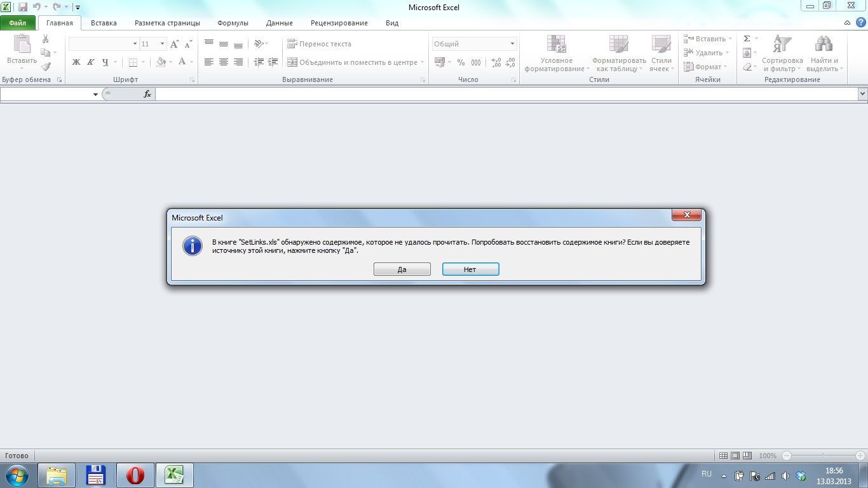
Task: Open Форматировать как таблицу gallery
Action: [x=619, y=53]
